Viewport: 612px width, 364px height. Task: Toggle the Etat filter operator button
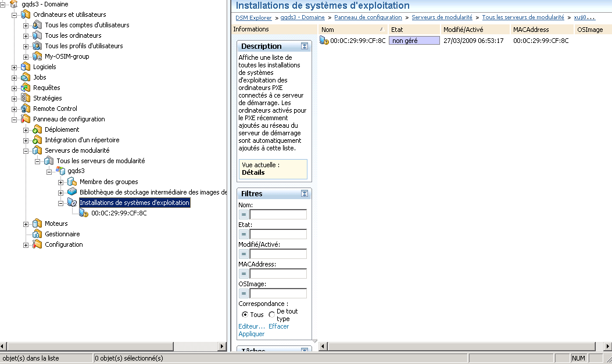tap(244, 234)
